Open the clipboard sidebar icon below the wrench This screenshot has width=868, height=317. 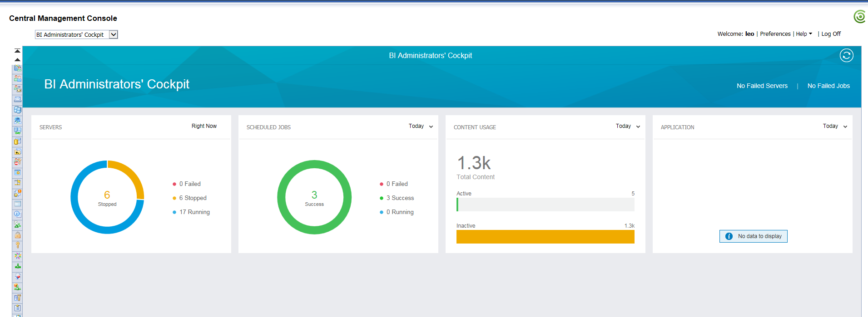click(x=17, y=308)
